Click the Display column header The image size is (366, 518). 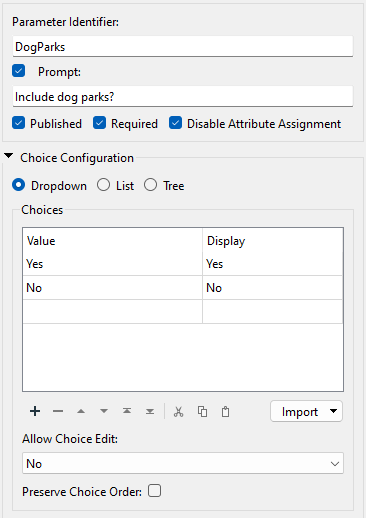tap(273, 240)
